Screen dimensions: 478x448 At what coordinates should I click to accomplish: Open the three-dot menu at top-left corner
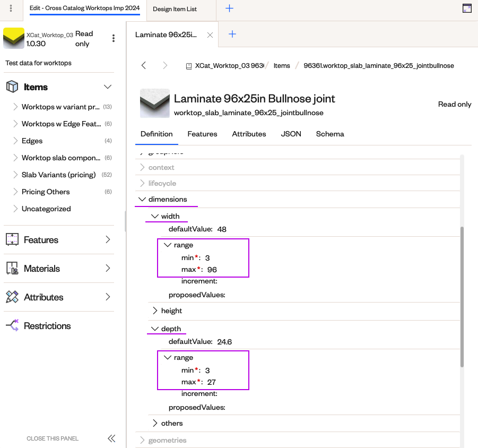[11, 8]
